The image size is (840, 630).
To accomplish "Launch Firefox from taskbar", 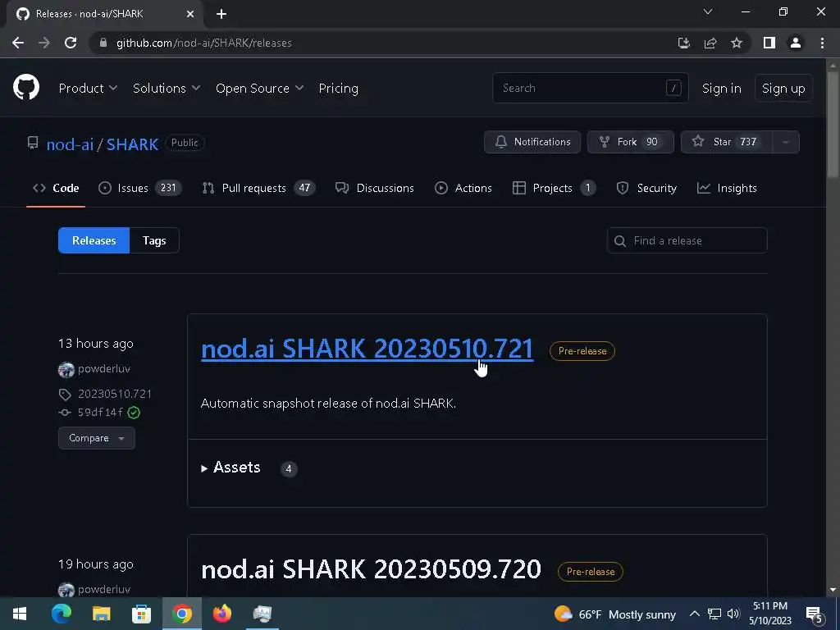I will point(221,614).
